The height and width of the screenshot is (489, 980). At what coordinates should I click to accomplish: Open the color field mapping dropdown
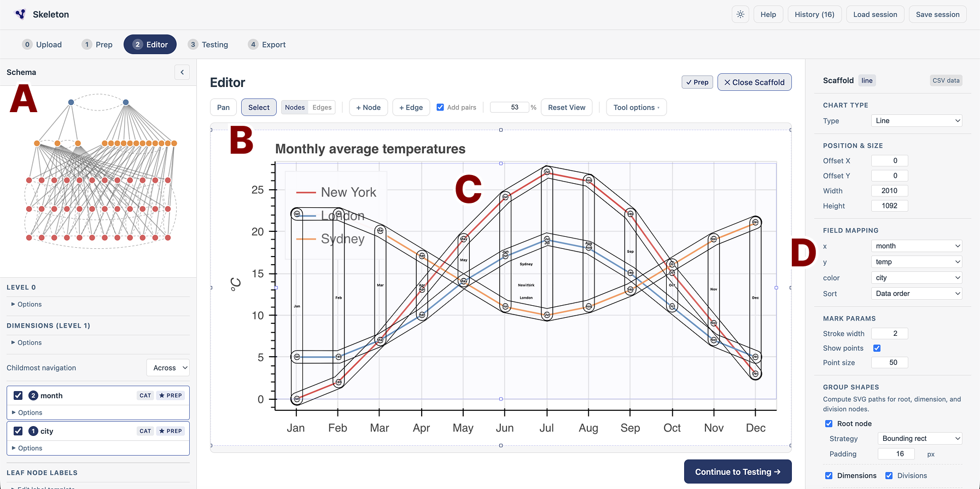click(x=917, y=278)
